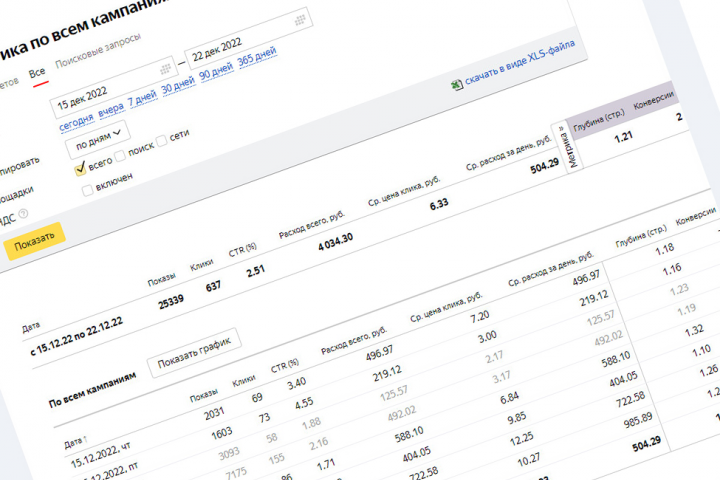Click the total impressions value '25339'
720x480 pixels.
(x=171, y=302)
